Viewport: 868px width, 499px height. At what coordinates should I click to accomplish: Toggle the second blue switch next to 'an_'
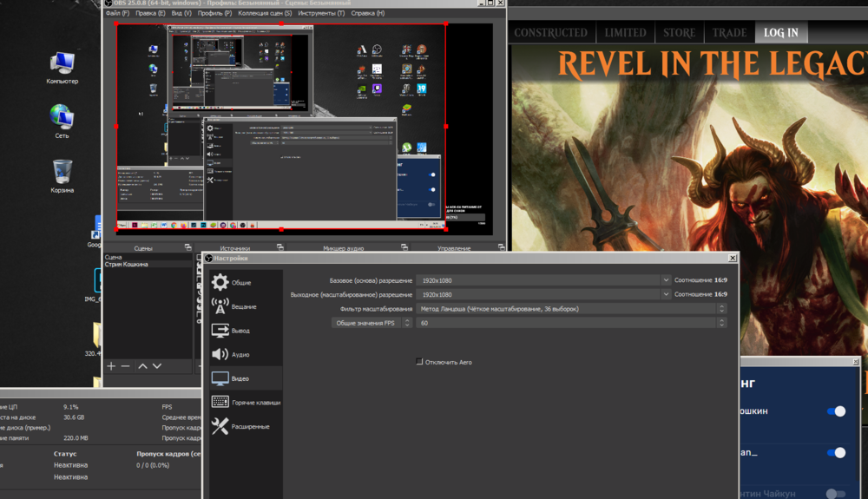[x=836, y=453]
